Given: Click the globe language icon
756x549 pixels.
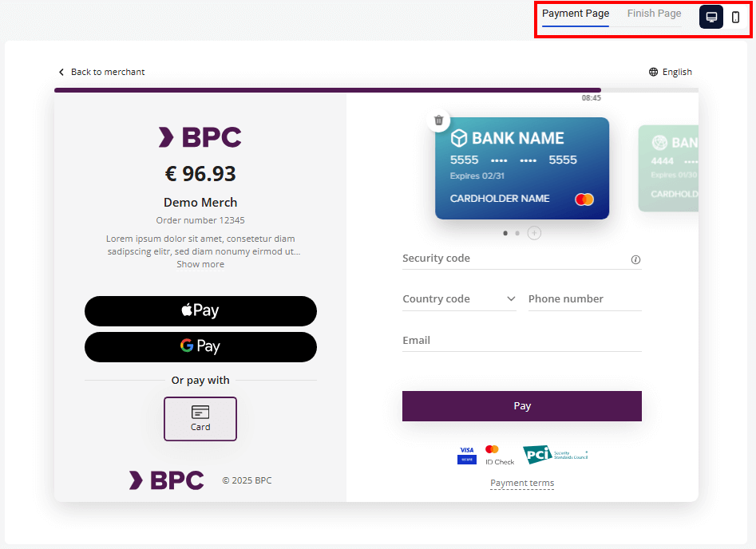Looking at the screenshot, I should (654, 72).
